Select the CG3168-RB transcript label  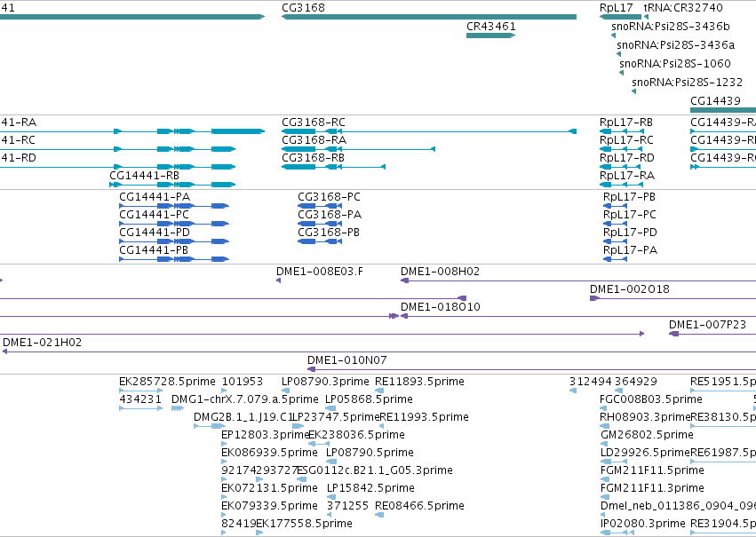(x=313, y=158)
